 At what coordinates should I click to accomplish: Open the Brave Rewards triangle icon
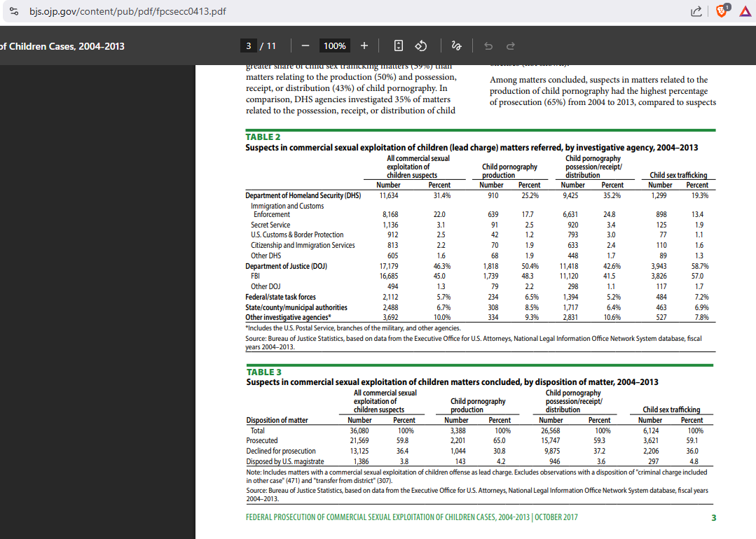pyautogui.click(x=745, y=11)
